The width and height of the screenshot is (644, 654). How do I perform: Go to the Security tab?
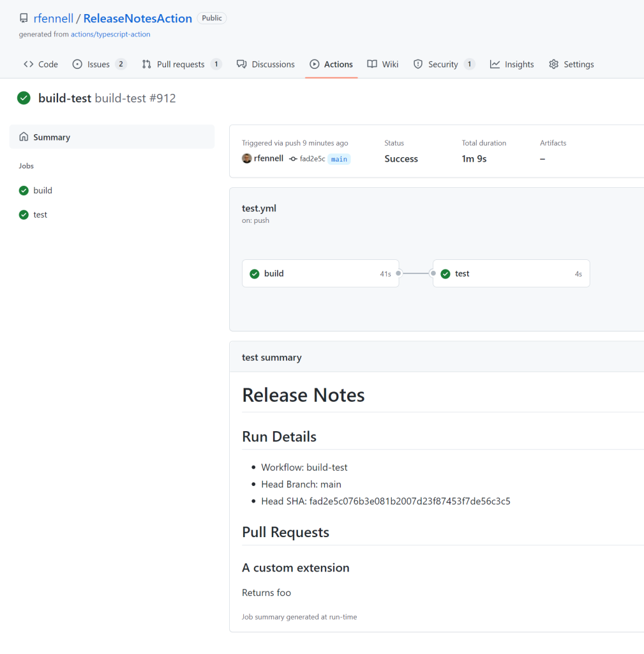point(444,65)
